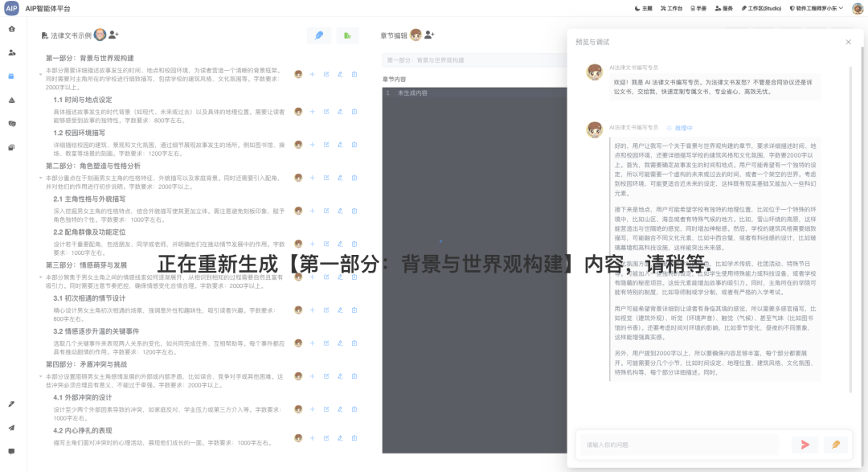This screenshot has height=472, width=868.
Task: Add a collaborator next to 法律文书示例
Action: click(x=113, y=35)
